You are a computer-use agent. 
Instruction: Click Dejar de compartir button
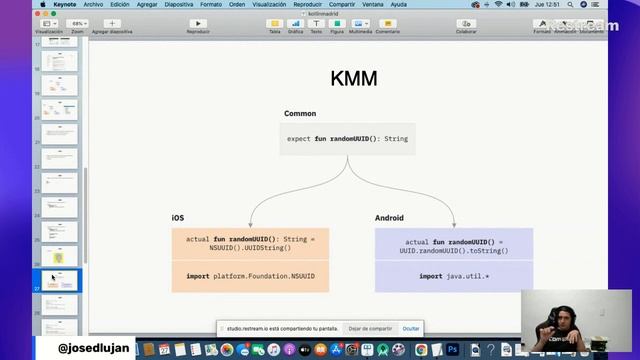[x=370, y=329]
